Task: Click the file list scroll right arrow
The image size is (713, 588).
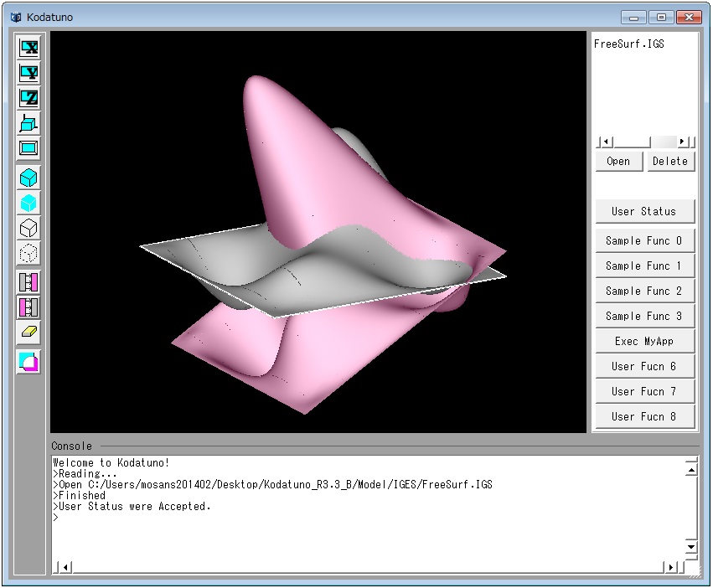Action: tap(683, 142)
